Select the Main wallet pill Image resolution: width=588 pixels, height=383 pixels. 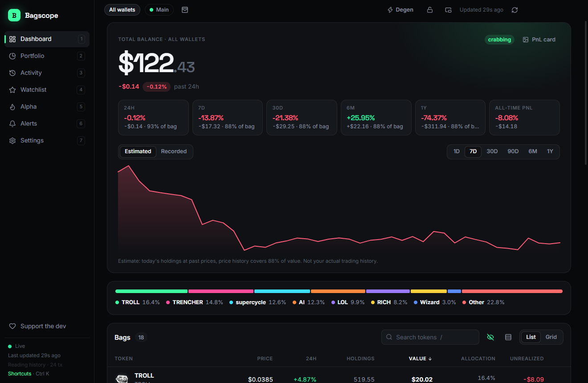159,10
